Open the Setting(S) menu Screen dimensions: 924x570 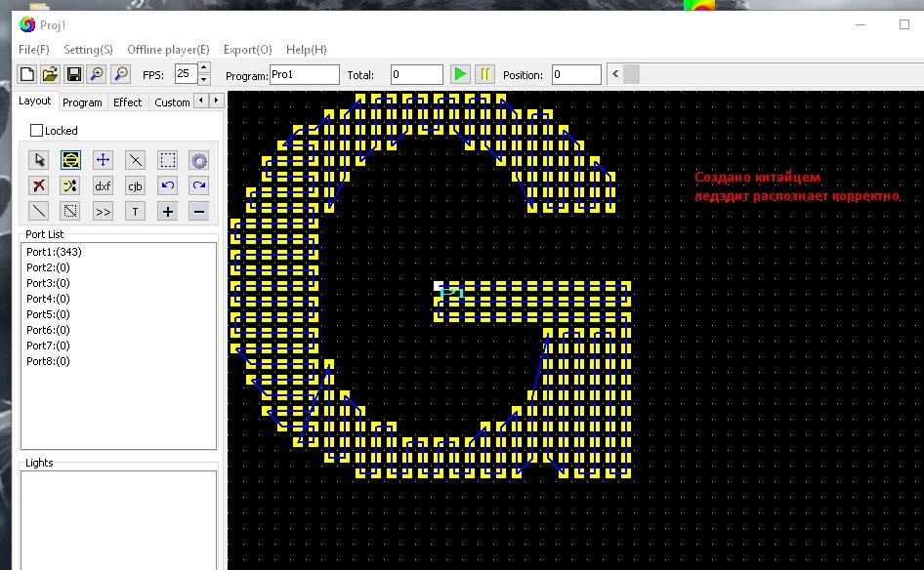[88, 50]
